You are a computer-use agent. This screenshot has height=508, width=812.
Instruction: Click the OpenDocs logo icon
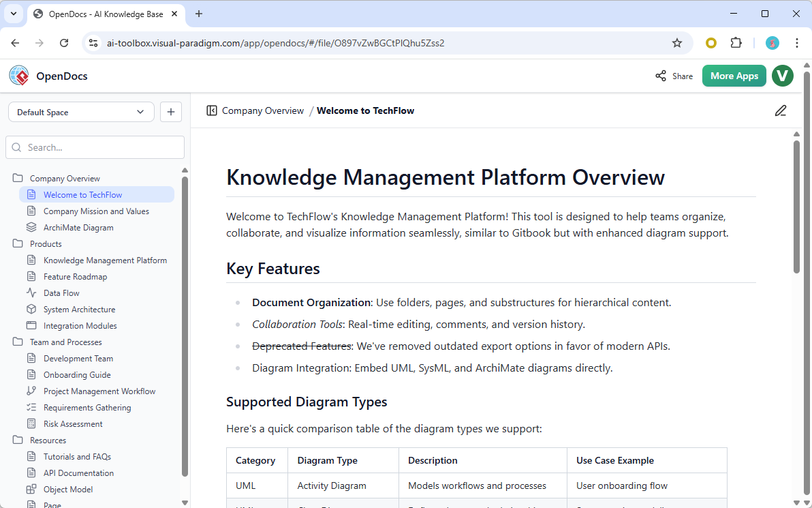(18, 76)
